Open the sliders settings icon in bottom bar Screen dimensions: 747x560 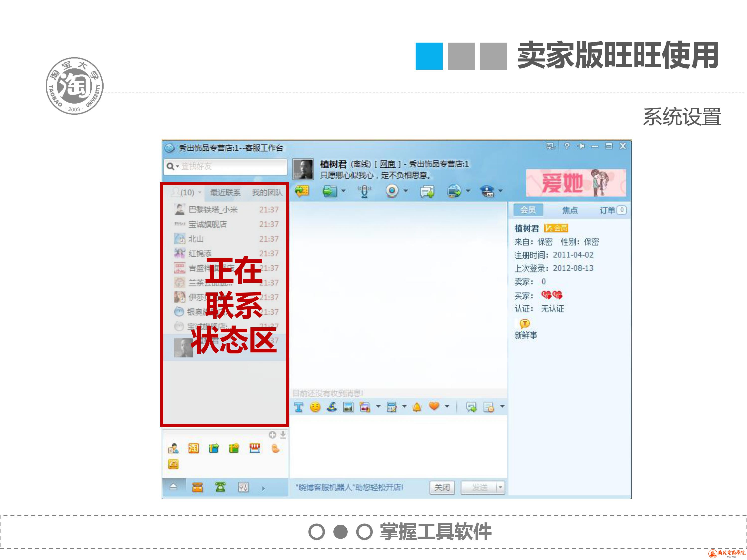click(243, 487)
